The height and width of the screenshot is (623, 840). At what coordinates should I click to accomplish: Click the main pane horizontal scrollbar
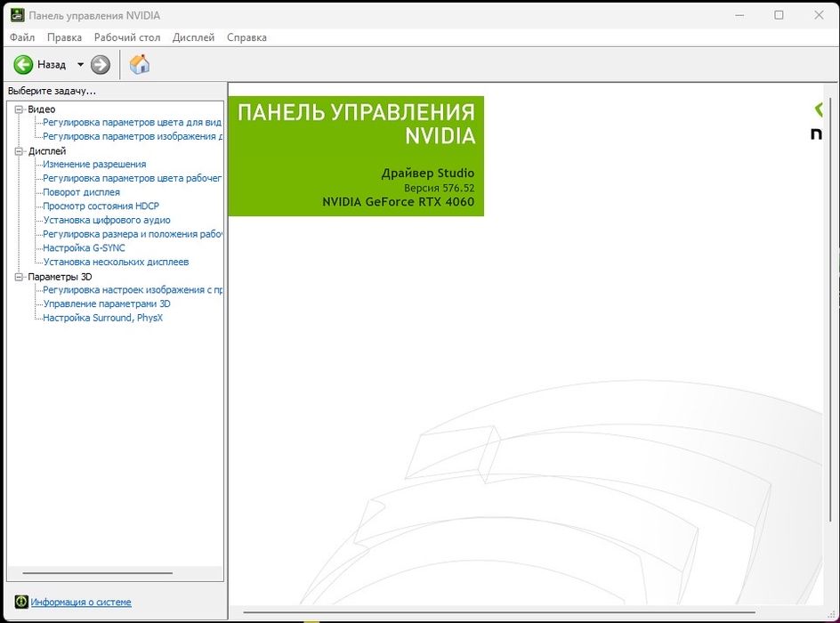499,611
